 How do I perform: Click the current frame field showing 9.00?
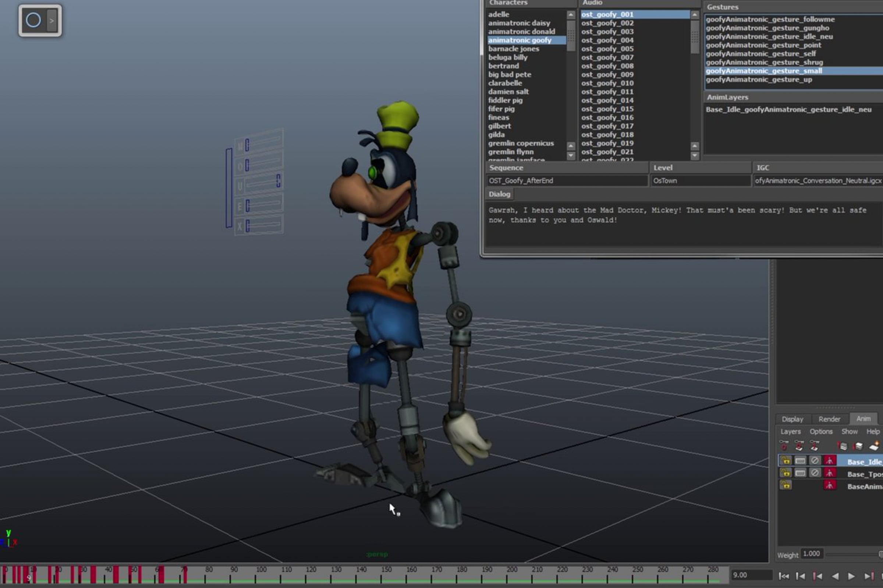(x=751, y=575)
